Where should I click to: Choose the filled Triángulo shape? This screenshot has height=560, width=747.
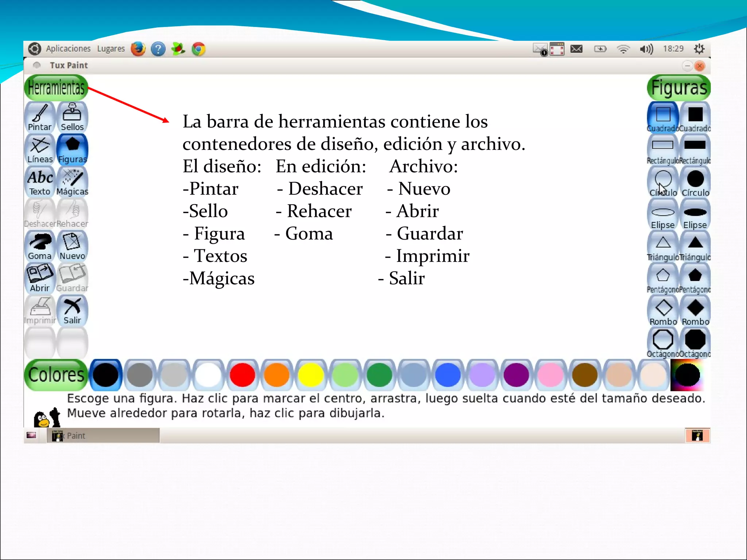tap(695, 246)
